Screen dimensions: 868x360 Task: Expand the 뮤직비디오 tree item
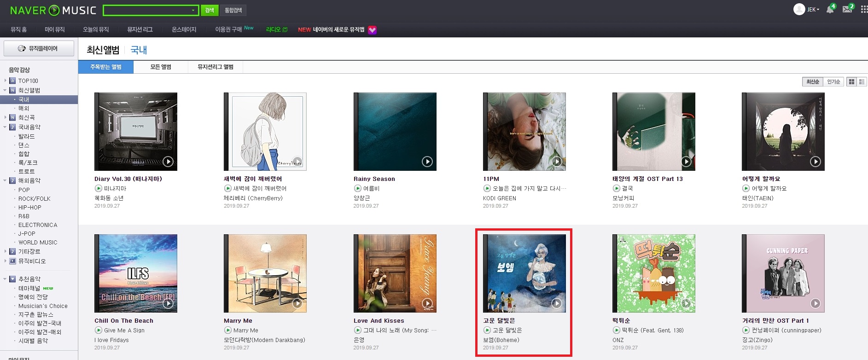(5, 261)
